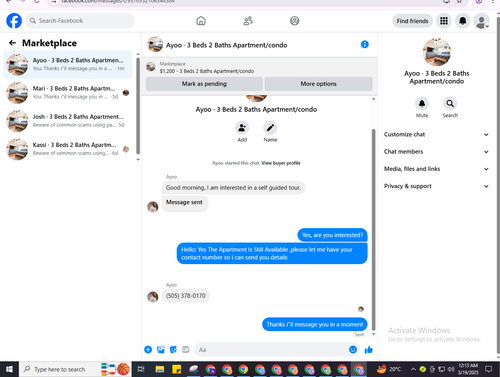Open the Josh conversation in the list

pos(68,121)
